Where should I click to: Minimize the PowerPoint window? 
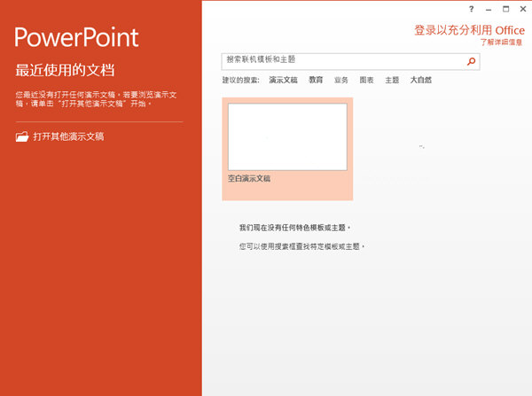click(x=489, y=10)
